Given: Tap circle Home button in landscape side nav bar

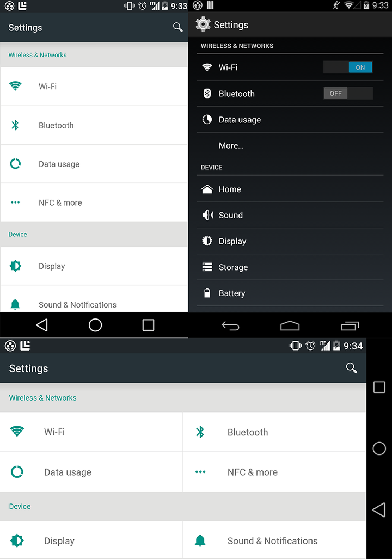Looking at the screenshot, I should (379, 448).
